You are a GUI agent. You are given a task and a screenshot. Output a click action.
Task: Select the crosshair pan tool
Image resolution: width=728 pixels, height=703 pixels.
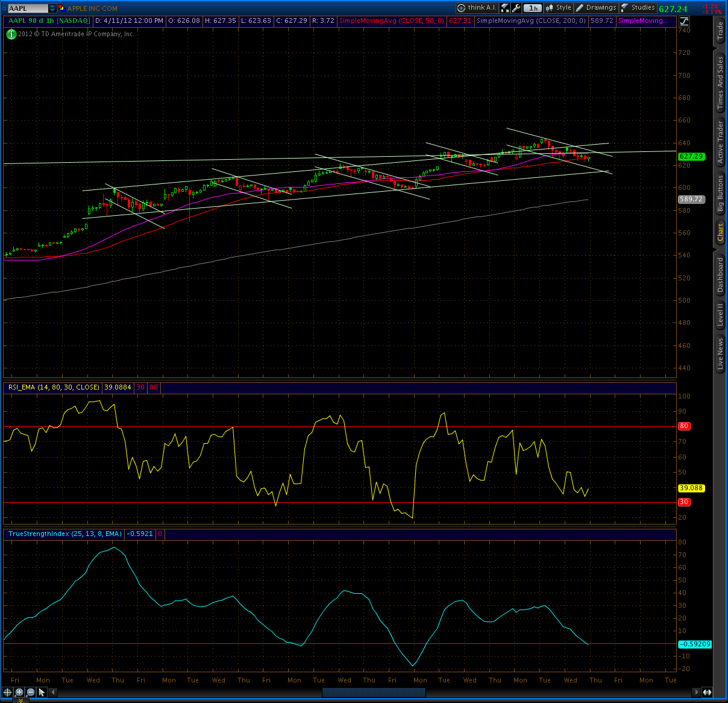click(7, 692)
